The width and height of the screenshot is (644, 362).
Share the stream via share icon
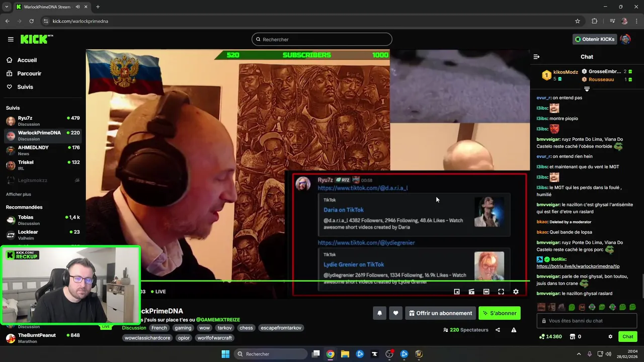[498, 330]
